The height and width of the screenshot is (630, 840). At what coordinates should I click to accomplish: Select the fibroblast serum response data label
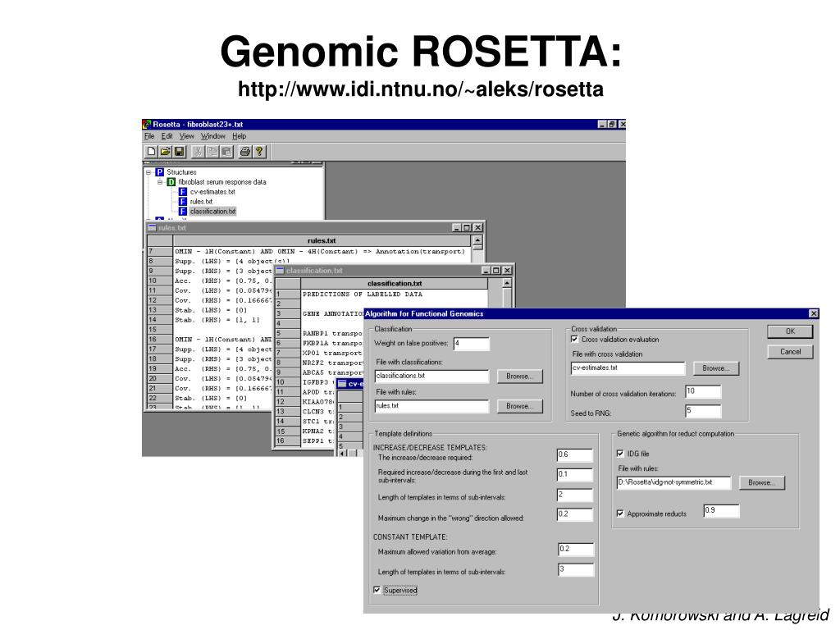pyautogui.click(x=221, y=182)
